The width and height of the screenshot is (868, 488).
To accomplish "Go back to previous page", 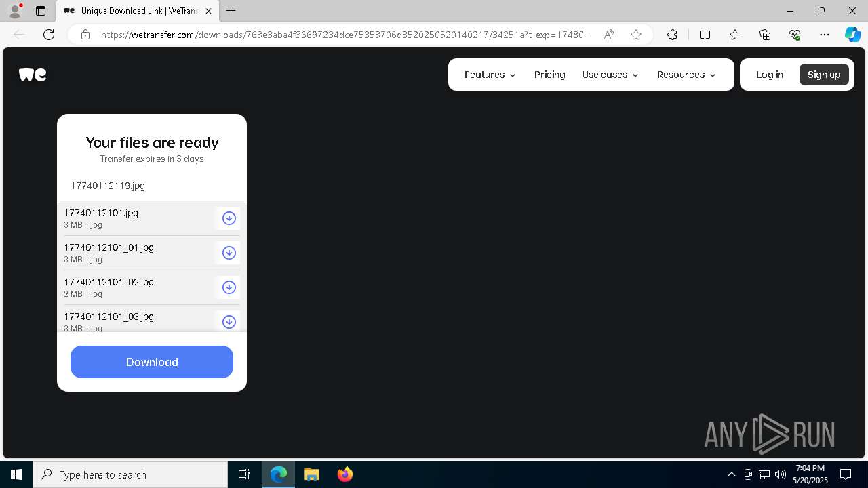I will point(19,35).
